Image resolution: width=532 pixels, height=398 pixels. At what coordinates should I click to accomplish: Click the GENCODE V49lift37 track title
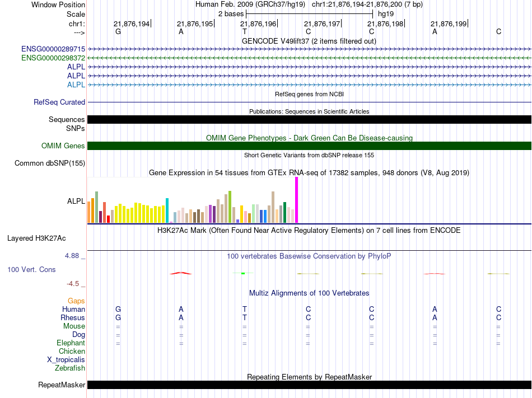(309, 41)
